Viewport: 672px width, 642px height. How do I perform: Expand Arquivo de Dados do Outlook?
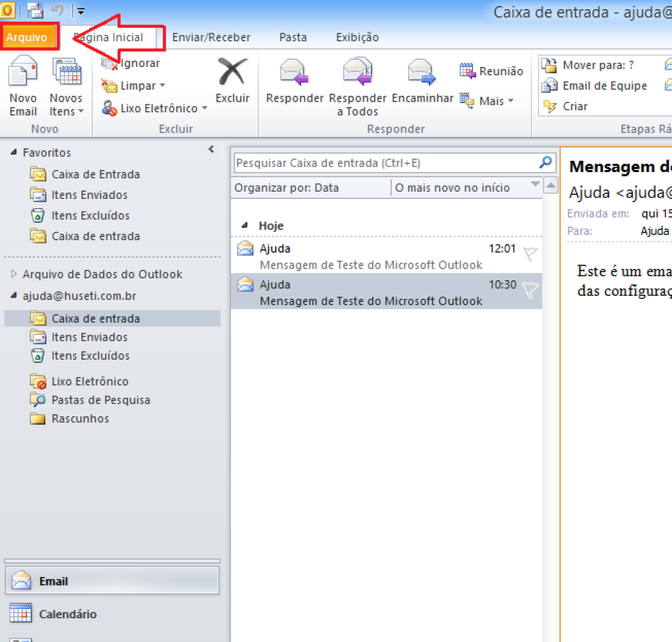[x=14, y=274]
